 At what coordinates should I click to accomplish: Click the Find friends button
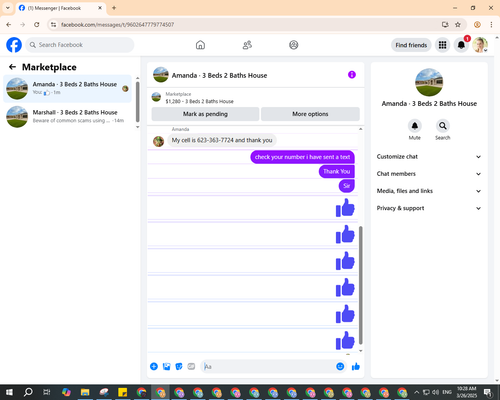pos(411,45)
